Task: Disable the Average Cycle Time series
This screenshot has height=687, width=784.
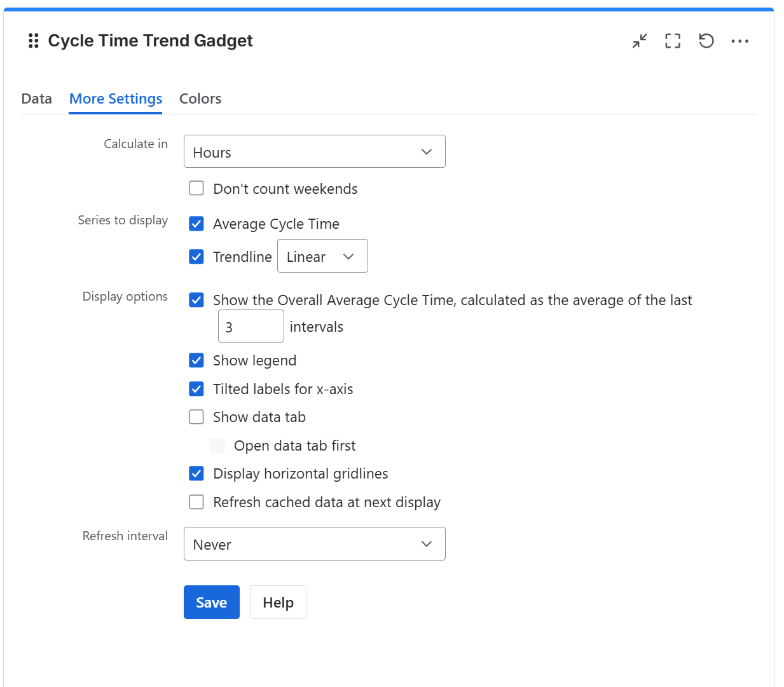Action: pos(196,224)
